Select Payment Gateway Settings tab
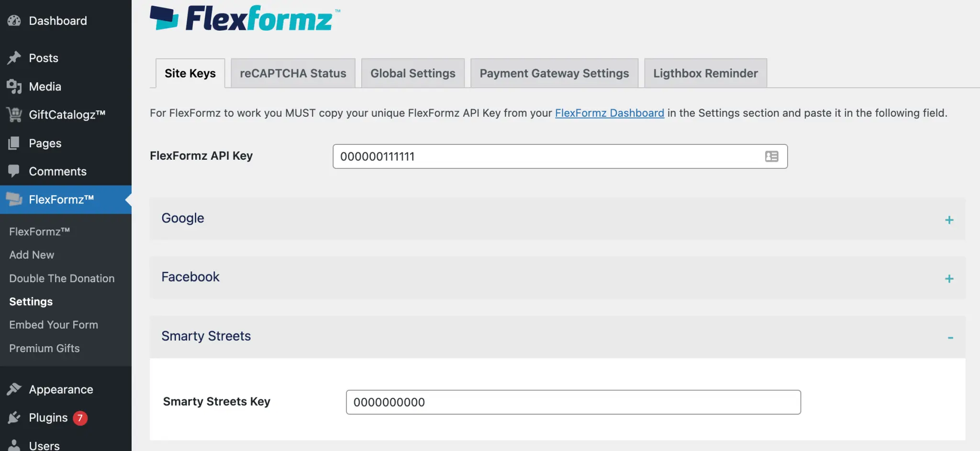 [554, 73]
